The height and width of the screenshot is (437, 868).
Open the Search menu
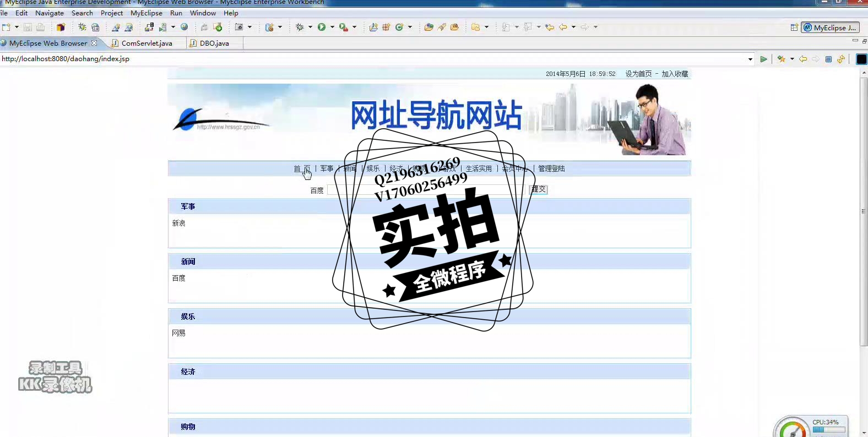pyautogui.click(x=82, y=13)
